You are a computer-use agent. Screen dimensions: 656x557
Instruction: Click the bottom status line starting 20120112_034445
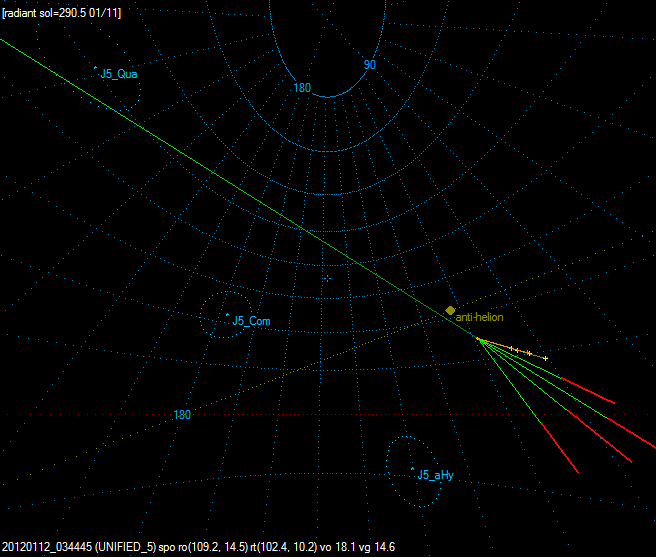198,547
